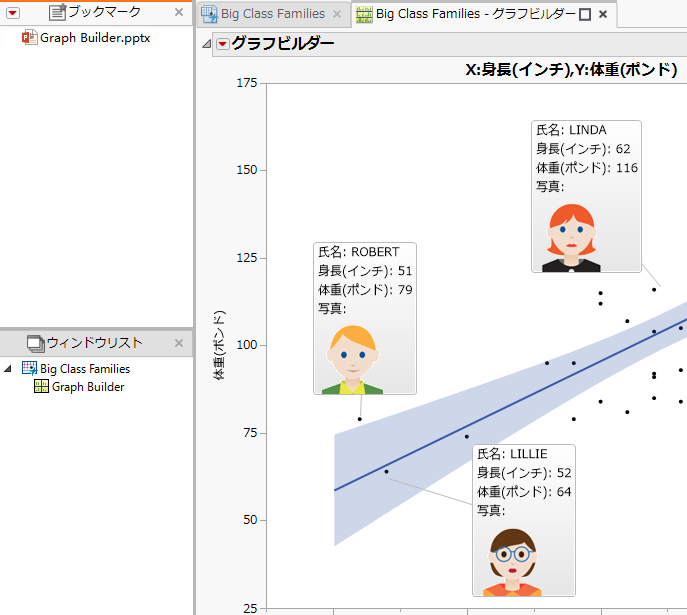This screenshot has height=615, width=687.
Task: Open the bookmark panel red triangle menu
Action: [x=13, y=13]
